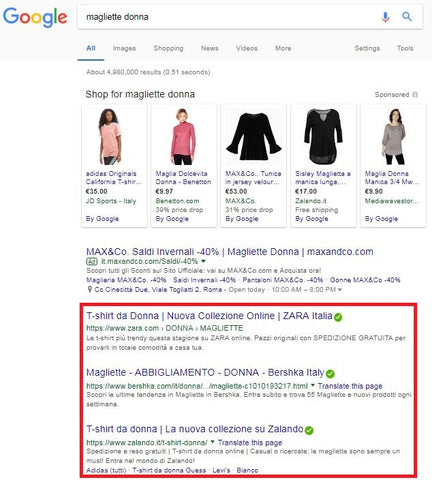The height and width of the screenshot is (480, 432).
Task: Open the Adidas (tutti) Zalando sitelink
Action: coord(106,470)
